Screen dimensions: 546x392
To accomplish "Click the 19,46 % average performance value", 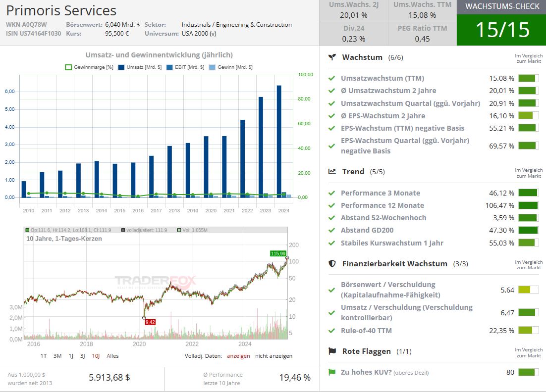I will (x=295, y=377).
